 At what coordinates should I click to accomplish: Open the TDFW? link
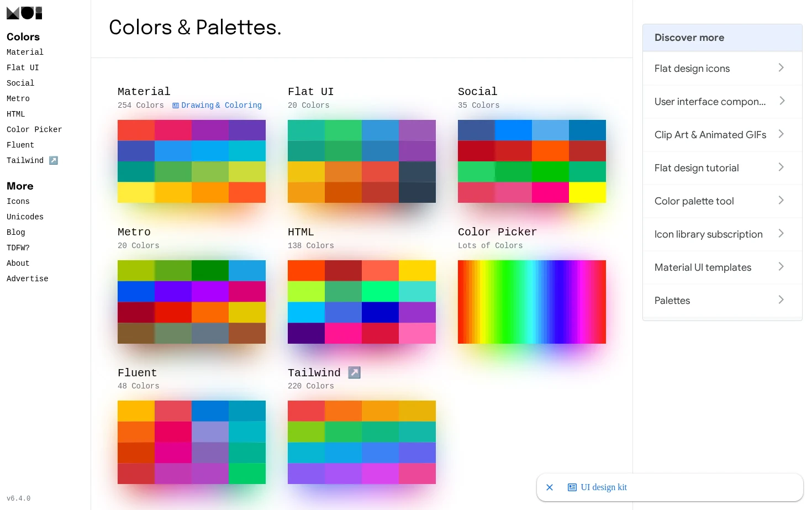tap(18, 248)
